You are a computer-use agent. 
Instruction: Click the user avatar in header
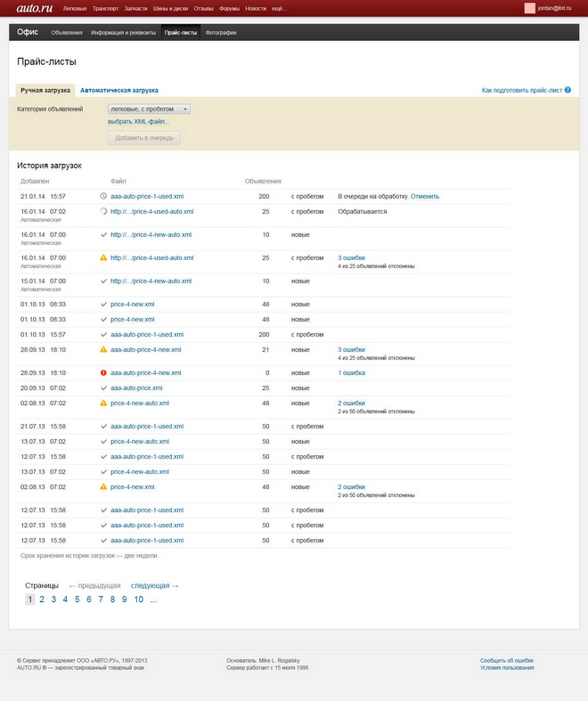pos(529,8)
